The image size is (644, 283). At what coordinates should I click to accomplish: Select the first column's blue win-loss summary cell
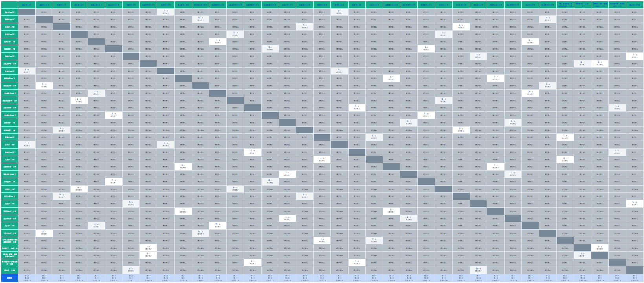click(27, 278)
